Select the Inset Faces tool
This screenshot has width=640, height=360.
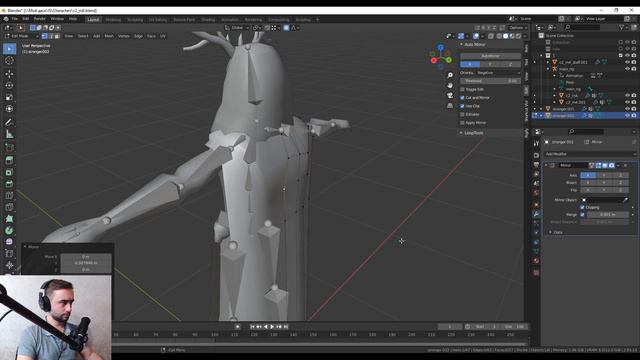click(9, 172)
